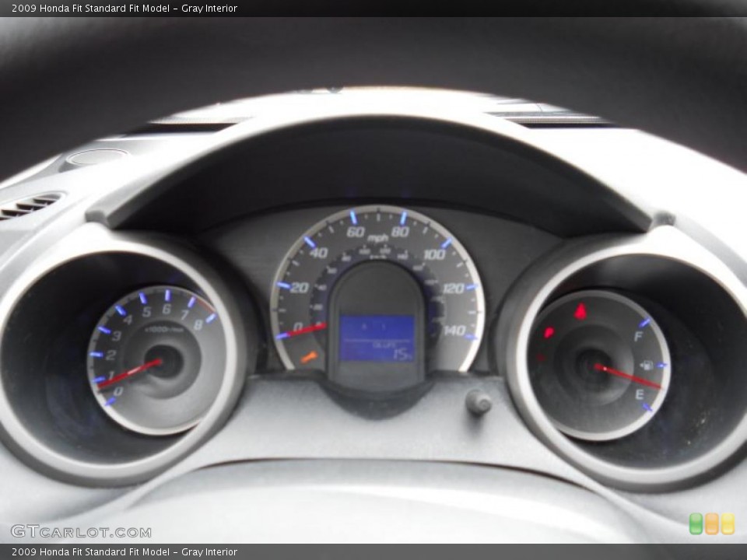747x560 pixels.
Task: Click the "20" mark on the speedometer
Action: pos(299,288)
